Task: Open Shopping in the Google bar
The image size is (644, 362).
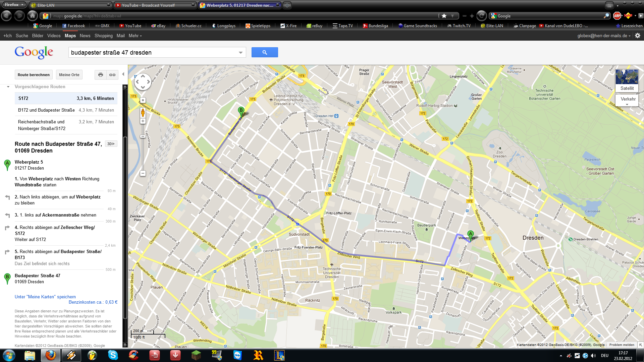Action: point(104,36)
